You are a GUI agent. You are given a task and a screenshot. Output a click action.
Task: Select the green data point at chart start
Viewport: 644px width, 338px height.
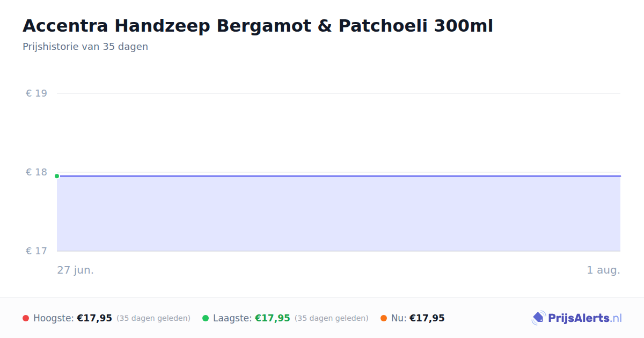click(57, 176)
